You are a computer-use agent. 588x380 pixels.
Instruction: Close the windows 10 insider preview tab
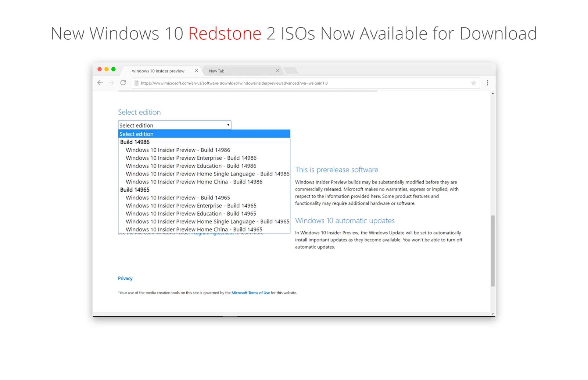(x=197, y=71)
